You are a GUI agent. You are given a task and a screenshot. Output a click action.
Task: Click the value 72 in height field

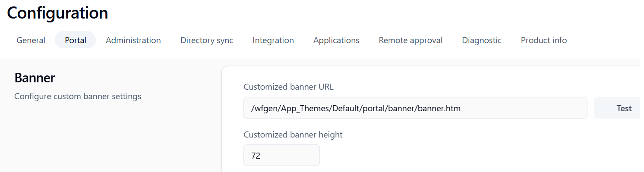(256, 156)
